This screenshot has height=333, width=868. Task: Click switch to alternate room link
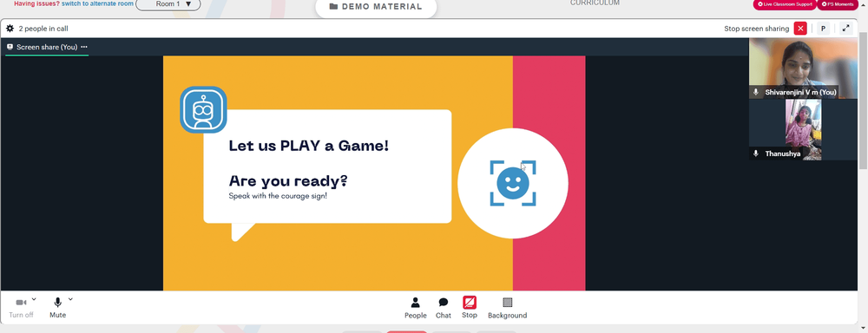pos(97,3)
